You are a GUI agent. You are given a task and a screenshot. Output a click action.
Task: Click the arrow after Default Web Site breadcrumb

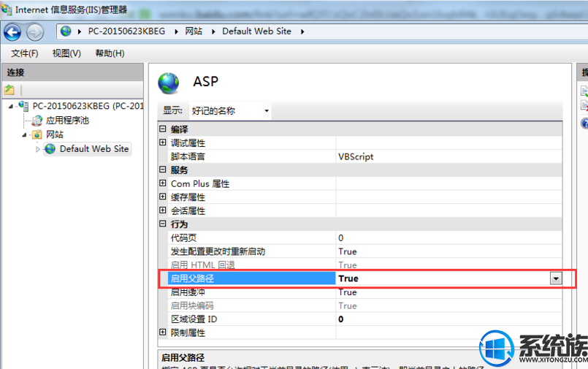pos(302,31)
